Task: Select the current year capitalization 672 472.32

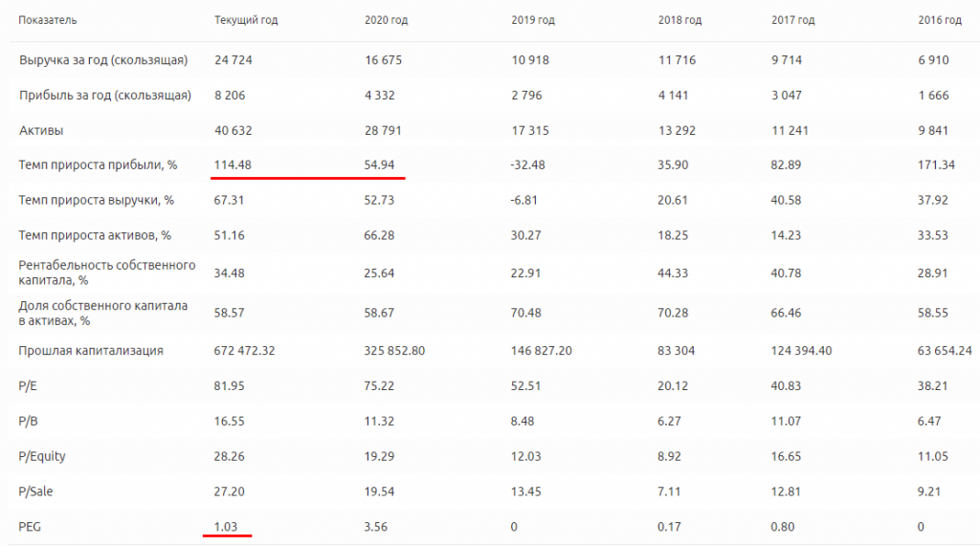Action: 244,351
